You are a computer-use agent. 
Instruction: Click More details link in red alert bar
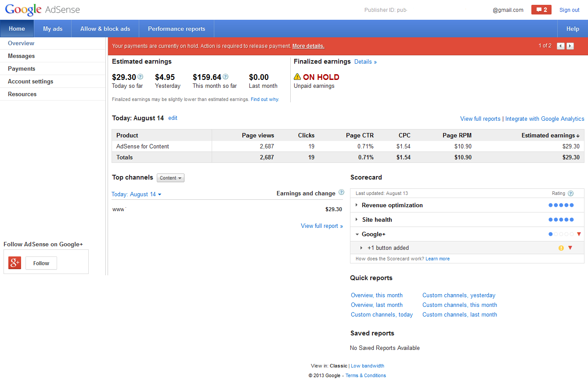click(308, 46)
